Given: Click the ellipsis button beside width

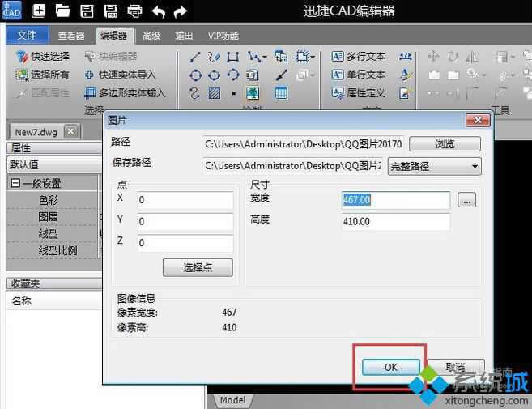Looking at the screenshot, I should [x=467, y=200].
